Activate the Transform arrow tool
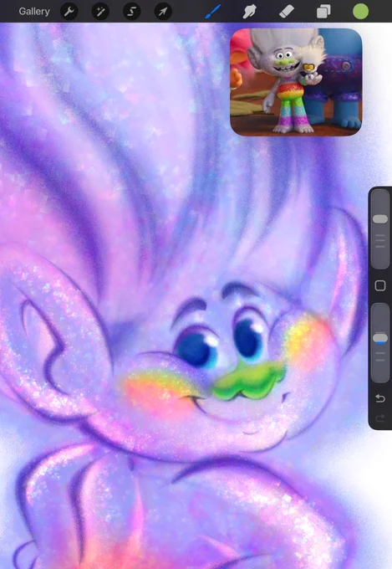 click(x=163, y=12)
